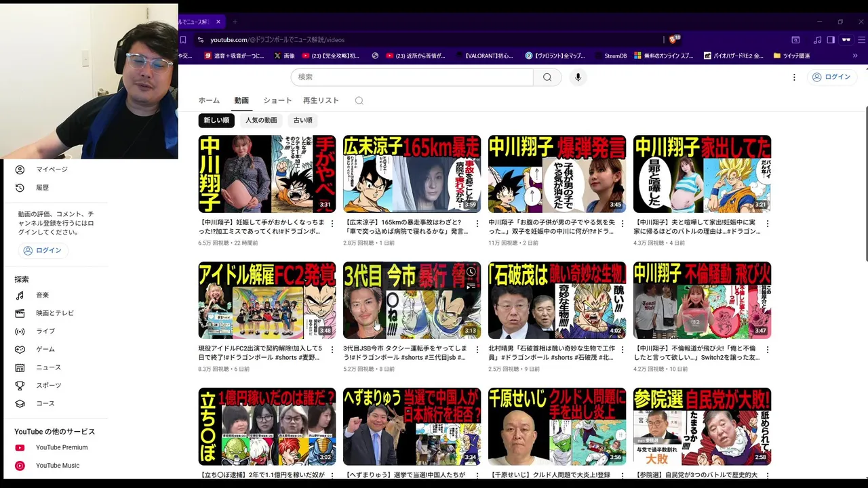Open the 中川翔子 手がやべ video thumbnail
Viewport: 868px width, 488px height.
point(267,174)
